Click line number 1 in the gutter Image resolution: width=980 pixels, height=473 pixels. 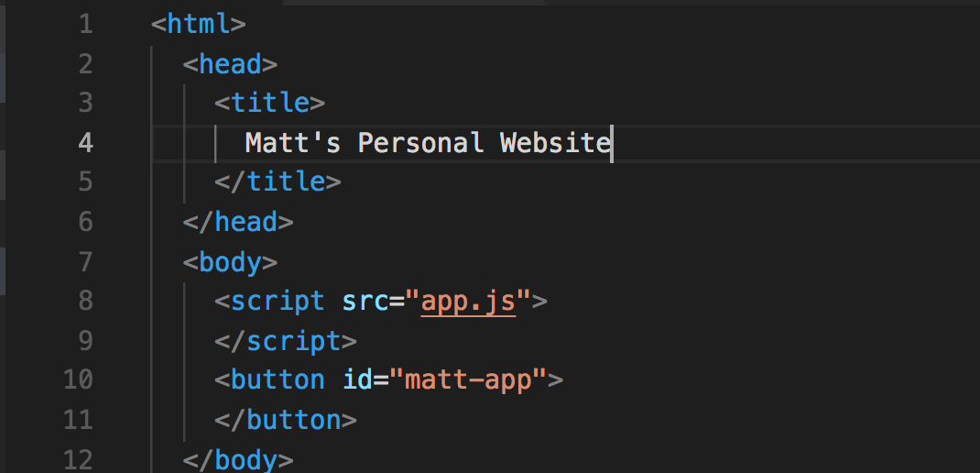click(x=86, y=25)
